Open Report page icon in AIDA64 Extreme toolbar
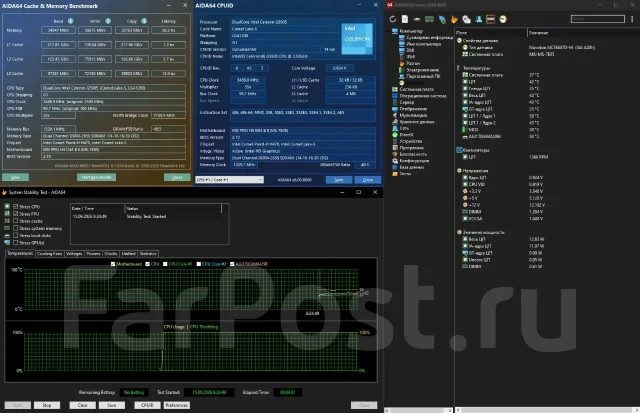 (404, 19)
